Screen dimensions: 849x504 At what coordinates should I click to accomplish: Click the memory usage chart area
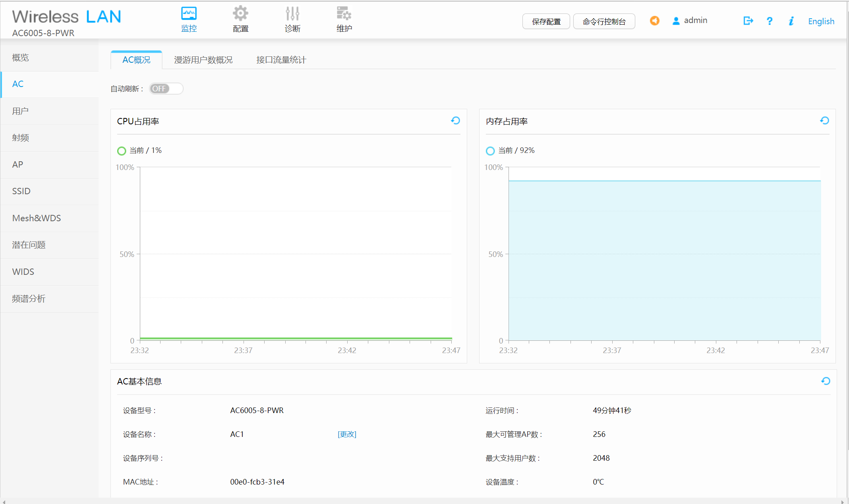[x=665, y=254]
